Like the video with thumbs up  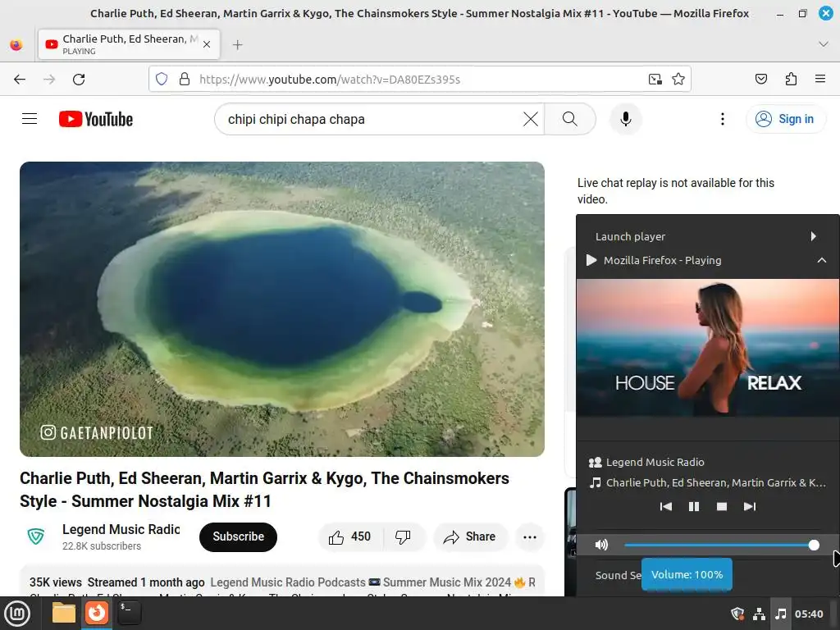tap(350, 536)
